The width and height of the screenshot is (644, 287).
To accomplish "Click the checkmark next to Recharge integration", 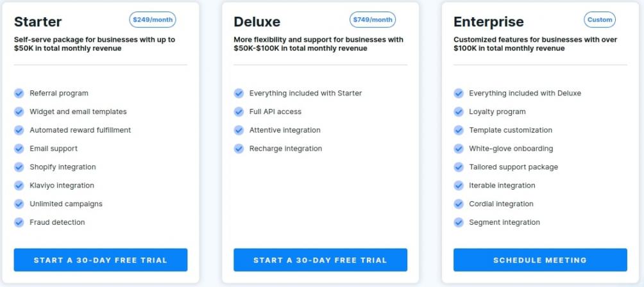I will click(x=239, y=149).
